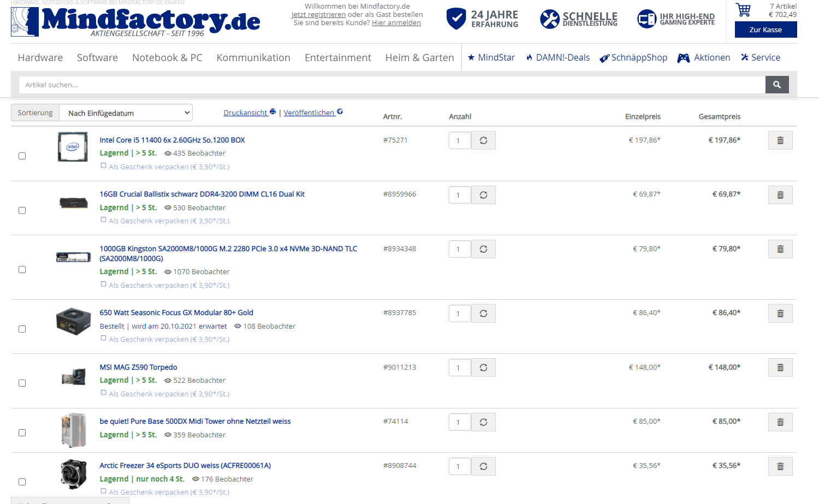The image size is (819, 504).
Task: Open the shopping cart icon in header
Action: [x=743, y=10]
